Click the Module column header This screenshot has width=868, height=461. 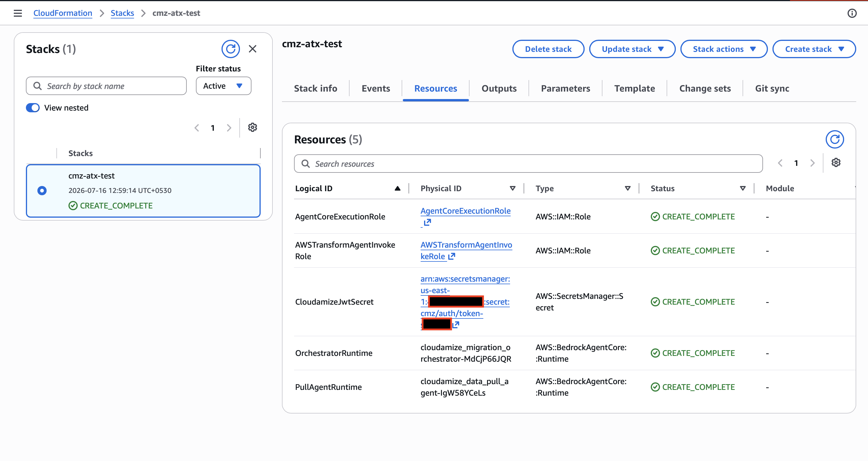click(780, 189)
